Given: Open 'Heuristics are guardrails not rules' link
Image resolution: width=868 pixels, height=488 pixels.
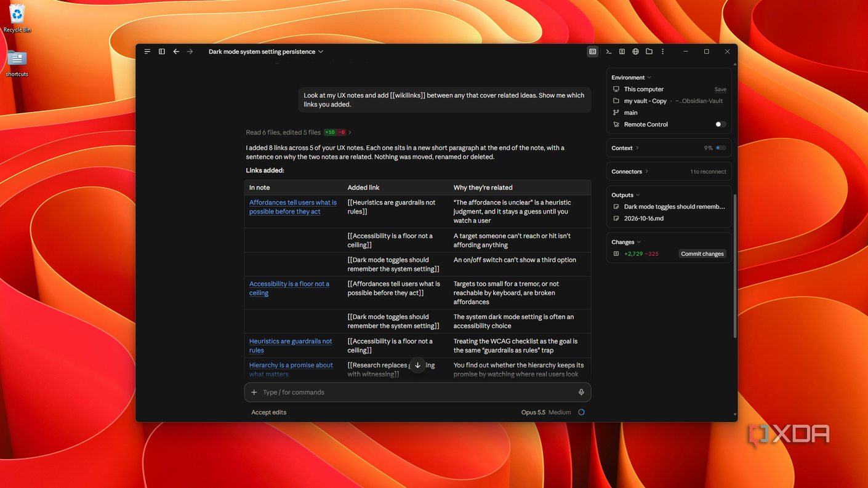Looking at the screenshot, I should (x=290, y=346).
